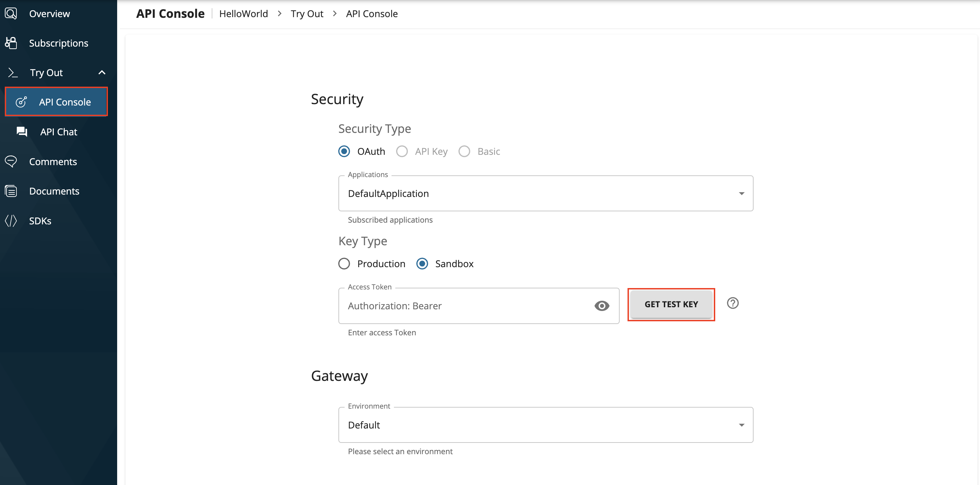Click the Subscriptions icon in sidebar
The image size is (980, 485).
tap(11, 43)
